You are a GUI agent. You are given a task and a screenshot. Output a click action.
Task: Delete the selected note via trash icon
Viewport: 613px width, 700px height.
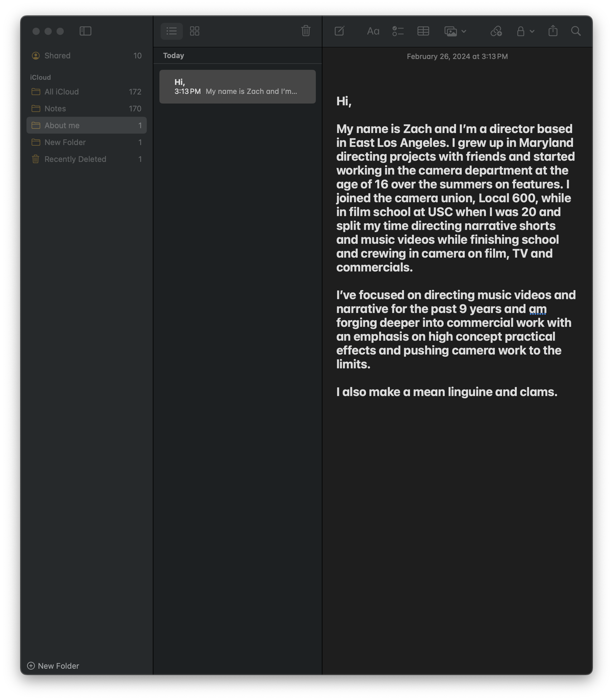coord(306,31)
